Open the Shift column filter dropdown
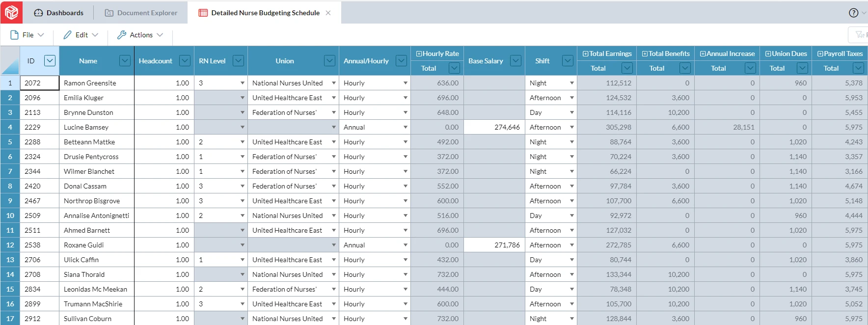 [x=568, y=61]
